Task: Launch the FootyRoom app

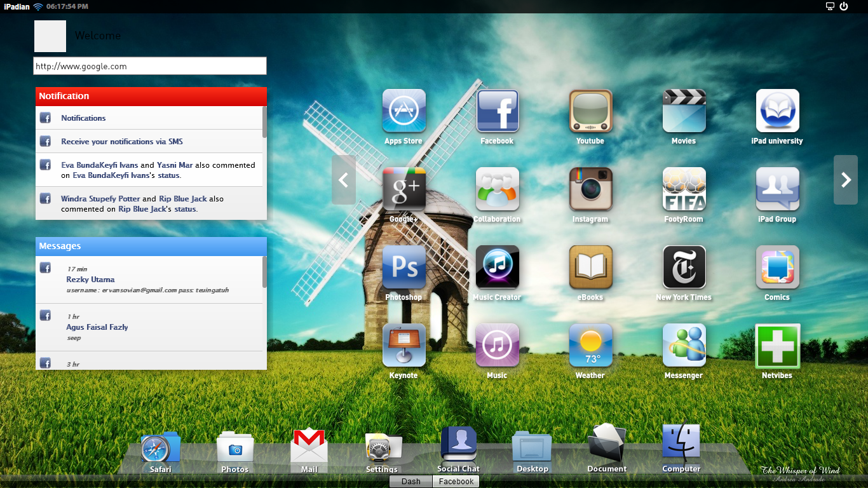Action: (684, 189)
